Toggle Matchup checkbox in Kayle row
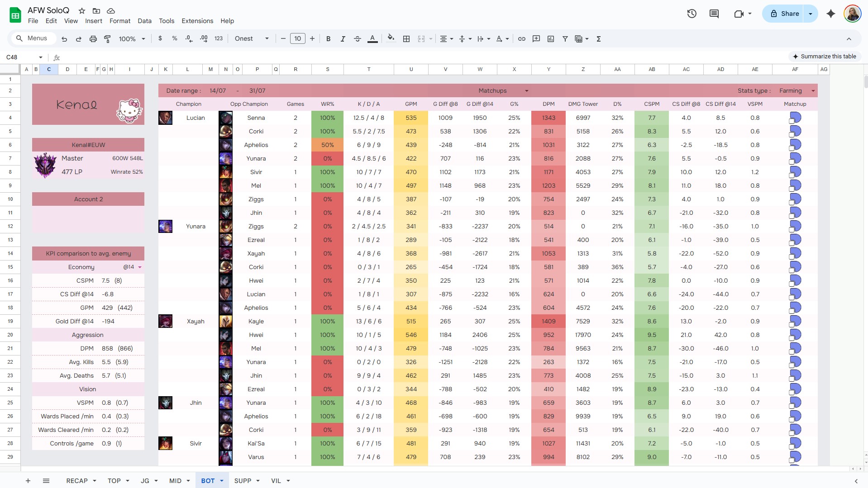868x488 pixels. point(792,325)
